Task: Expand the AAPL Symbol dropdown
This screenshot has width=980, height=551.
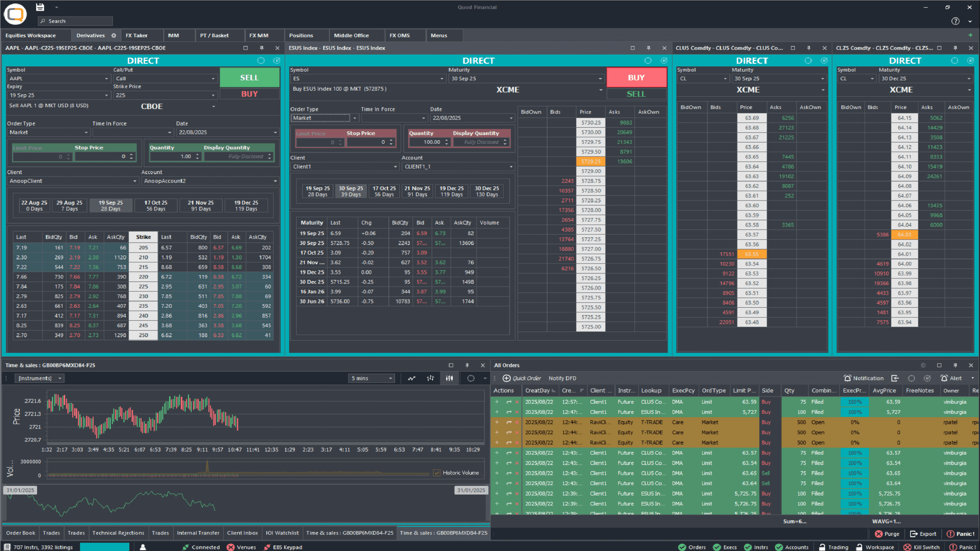Action: [106, 79]
